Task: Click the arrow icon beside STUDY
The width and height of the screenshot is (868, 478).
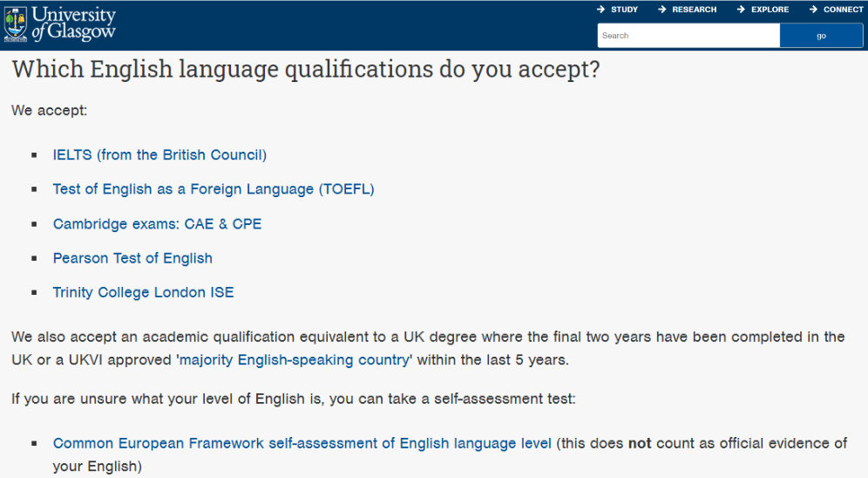Action: pyautogui.click(x=600, y=10)
